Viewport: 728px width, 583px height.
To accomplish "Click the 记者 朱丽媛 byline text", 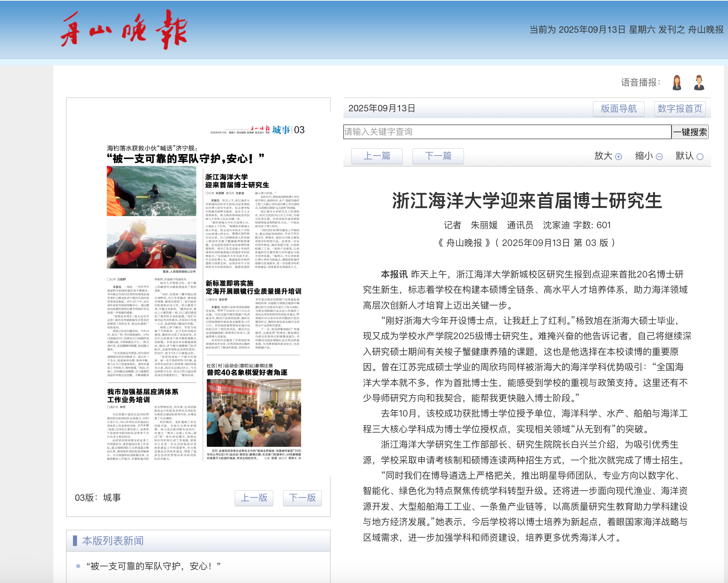I will pyautogui.click(x=471, y=225).
